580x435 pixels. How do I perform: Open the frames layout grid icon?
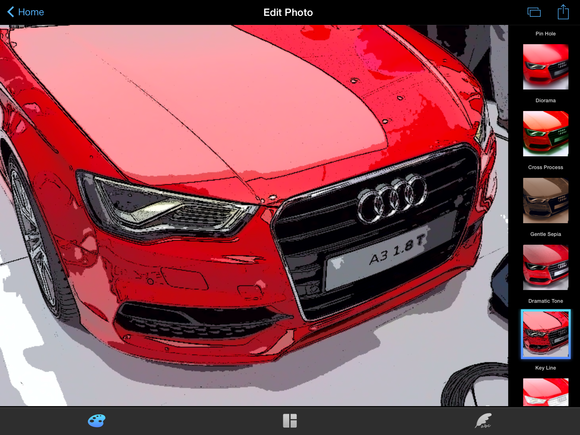[290, 421]
